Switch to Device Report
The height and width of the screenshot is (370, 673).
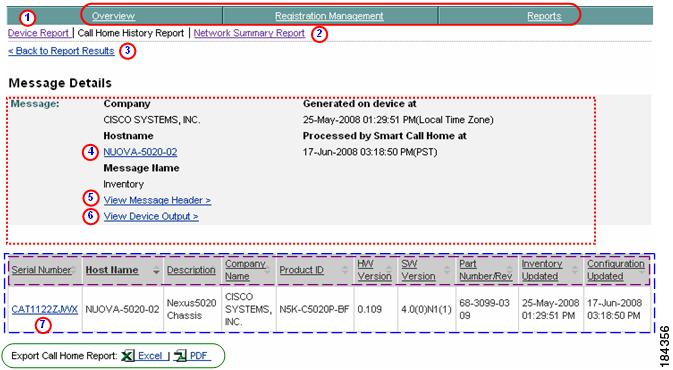pos(38,33)
